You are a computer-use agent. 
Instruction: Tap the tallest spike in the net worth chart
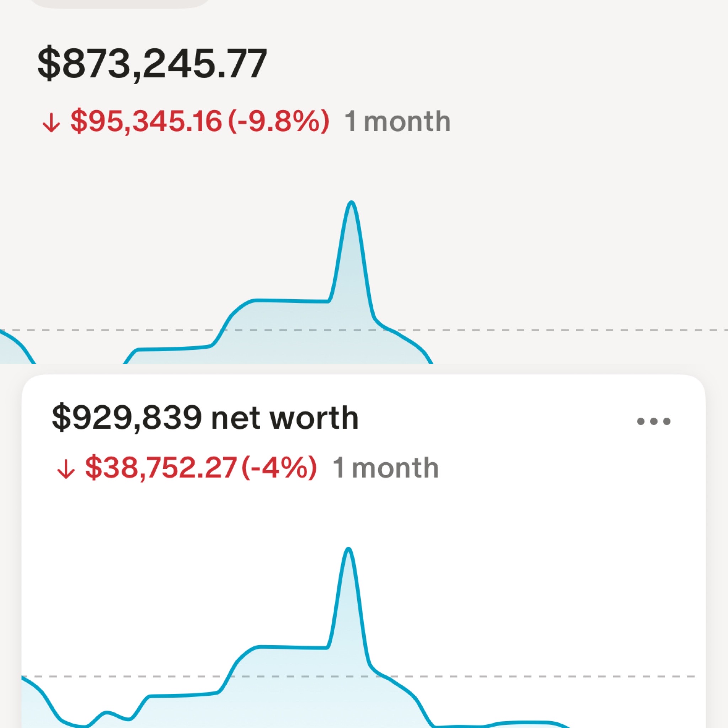[x=349, y=552]
